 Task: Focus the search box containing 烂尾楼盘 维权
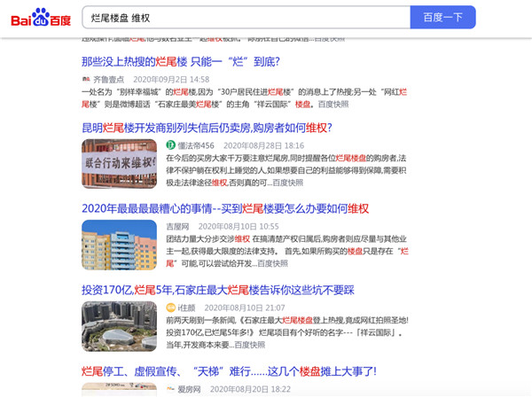pos(246,18)
